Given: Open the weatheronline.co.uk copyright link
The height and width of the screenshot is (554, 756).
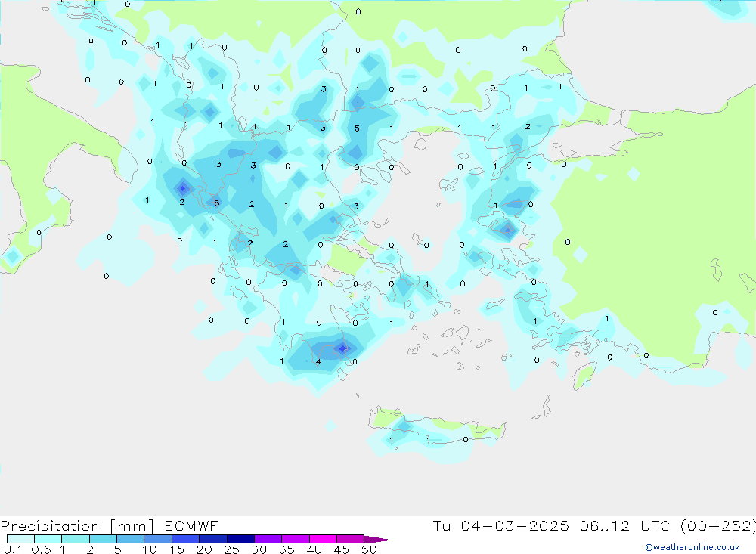Looking at the screenshot, I should click(x=692, y=547).
